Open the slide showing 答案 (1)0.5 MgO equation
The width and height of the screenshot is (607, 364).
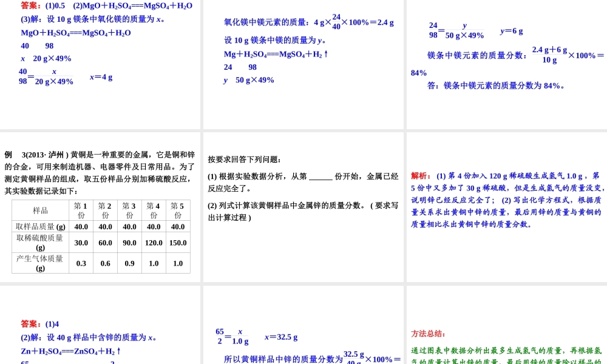[x=100, y=64]
